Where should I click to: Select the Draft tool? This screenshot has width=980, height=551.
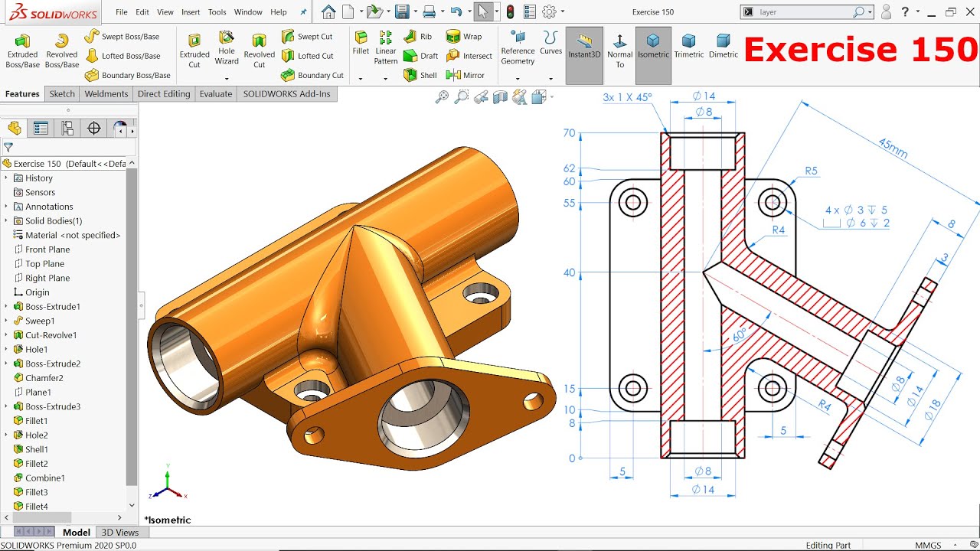(420, 56)
